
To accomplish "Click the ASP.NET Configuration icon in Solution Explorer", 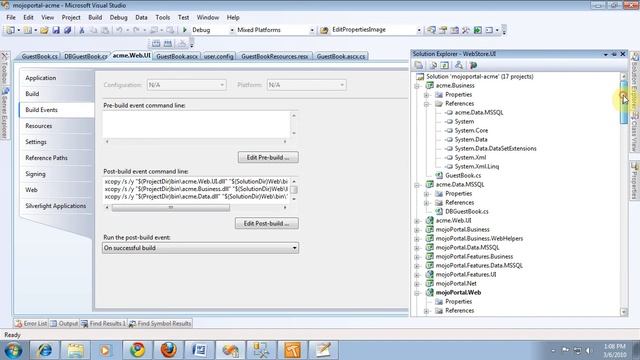I will (x=473, y=65).
